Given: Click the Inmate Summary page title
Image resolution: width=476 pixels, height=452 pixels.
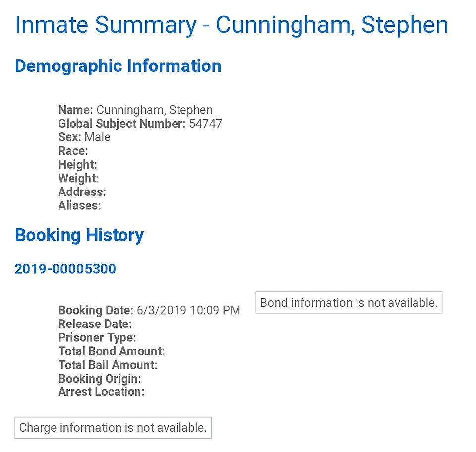Looking at the screenshot, I should tap(232, 25).
